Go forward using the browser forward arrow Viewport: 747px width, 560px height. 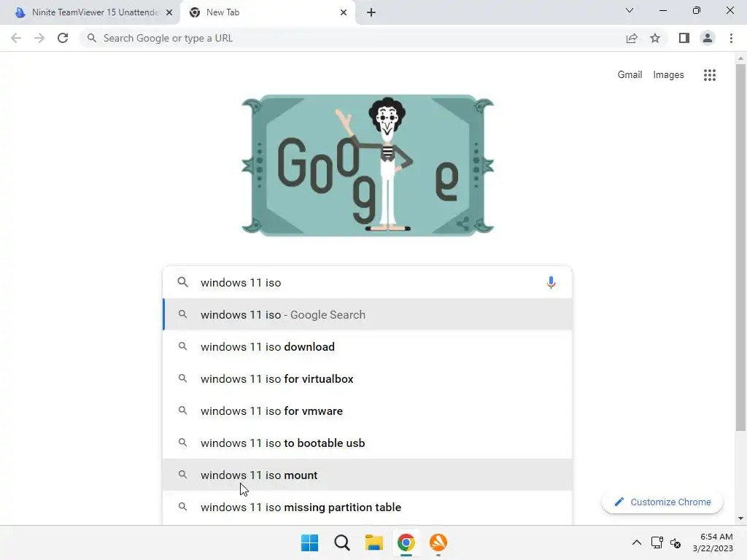39,38
